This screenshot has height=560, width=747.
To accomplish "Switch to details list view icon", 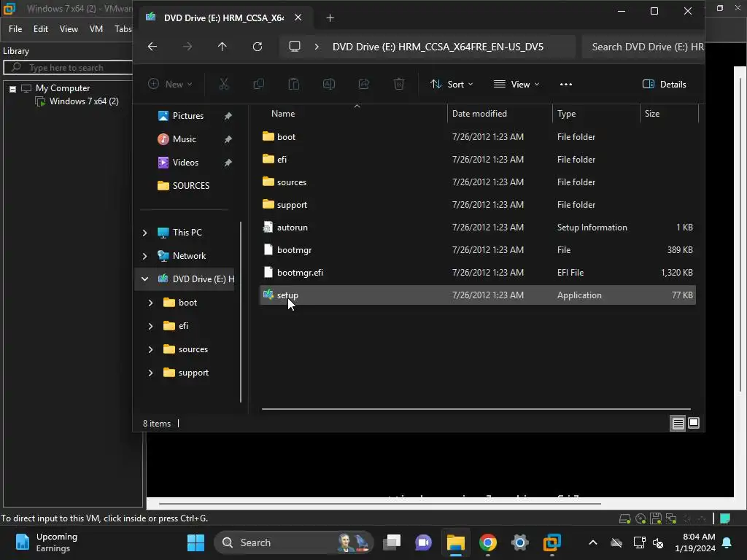I will (x=678, y=423).
